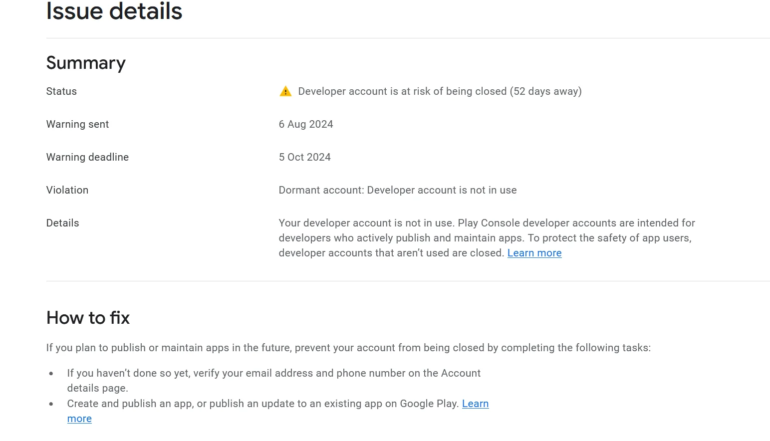This screenshot has width=770, height=441.
Task: Click the Violation row label
Action: [67, 189]
